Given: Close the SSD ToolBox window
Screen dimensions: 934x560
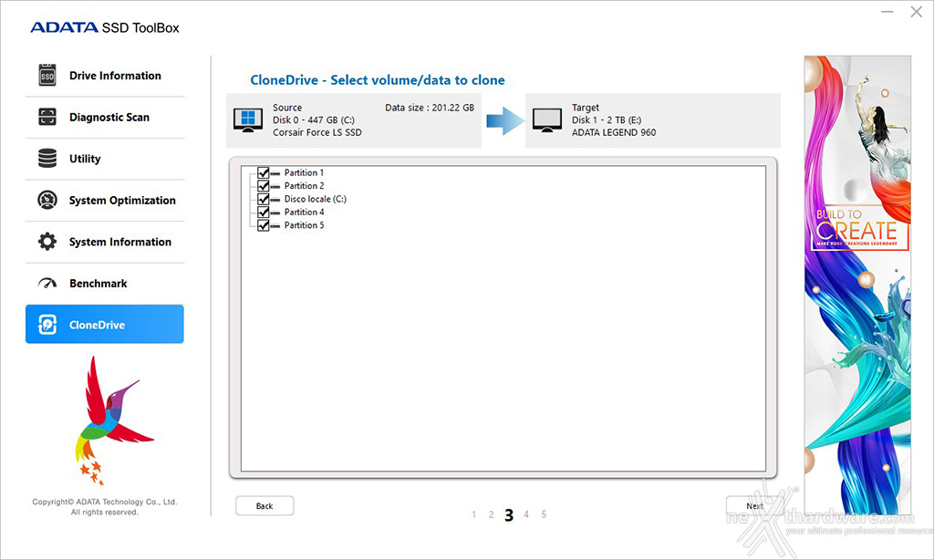Looking at the screenshot, I should coord(916,12).
